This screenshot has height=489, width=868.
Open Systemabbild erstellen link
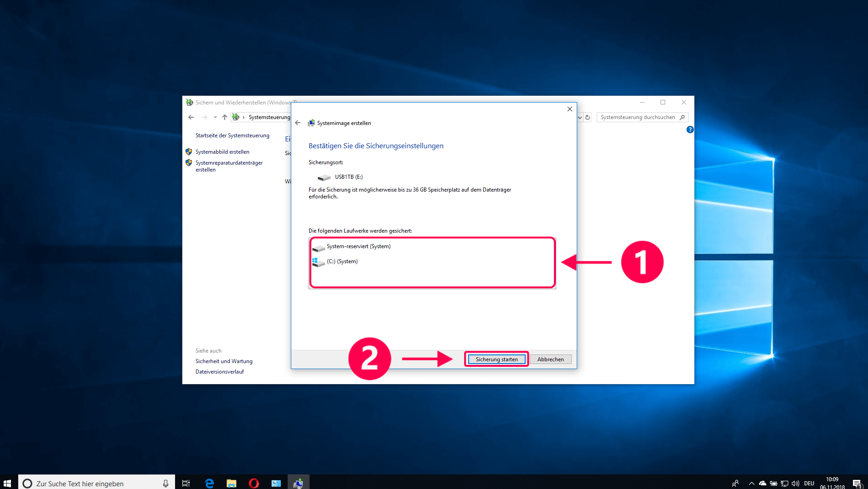pos(222,152)
